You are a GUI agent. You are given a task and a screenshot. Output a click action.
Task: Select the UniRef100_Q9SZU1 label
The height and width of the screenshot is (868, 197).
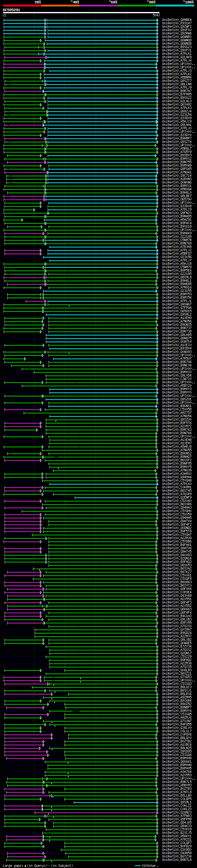click(x=177, y=399)
